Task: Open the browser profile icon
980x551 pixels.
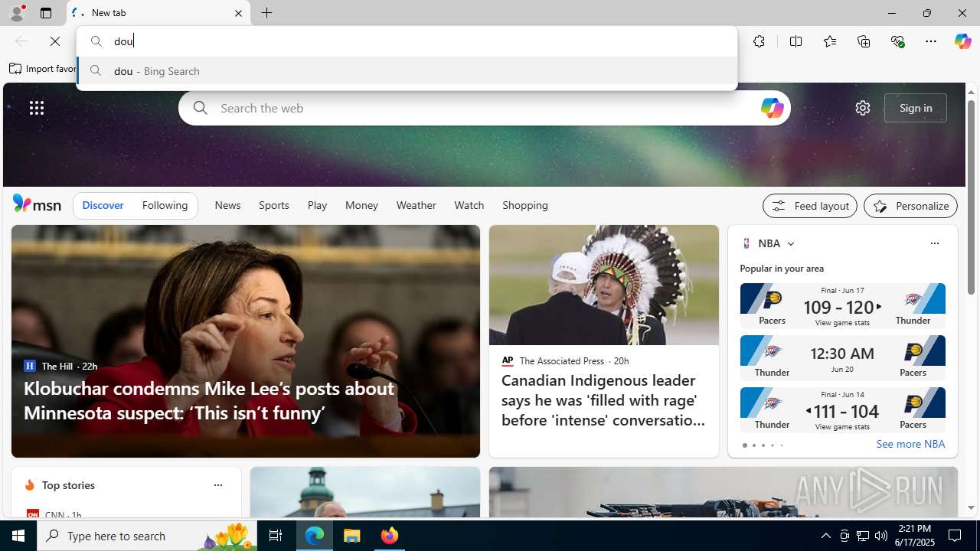Action: [16, 13]
